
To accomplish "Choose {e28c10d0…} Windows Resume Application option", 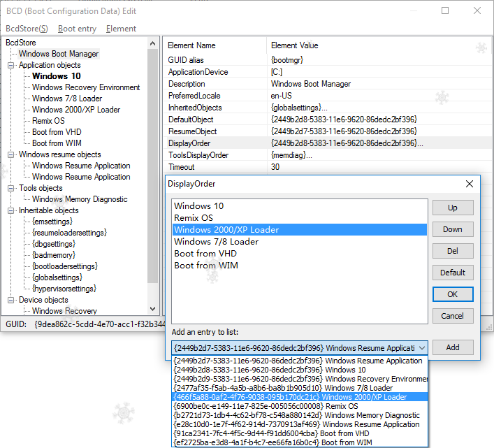I will 300,425.
